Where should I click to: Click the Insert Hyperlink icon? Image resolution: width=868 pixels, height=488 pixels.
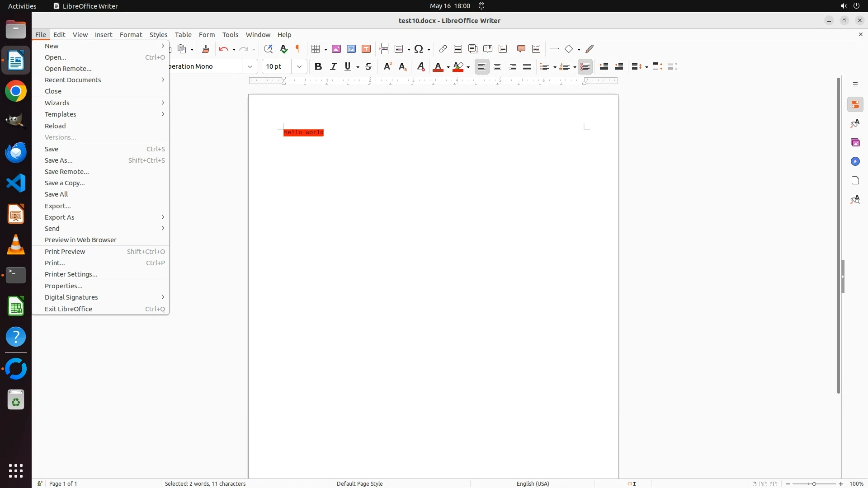443,49
